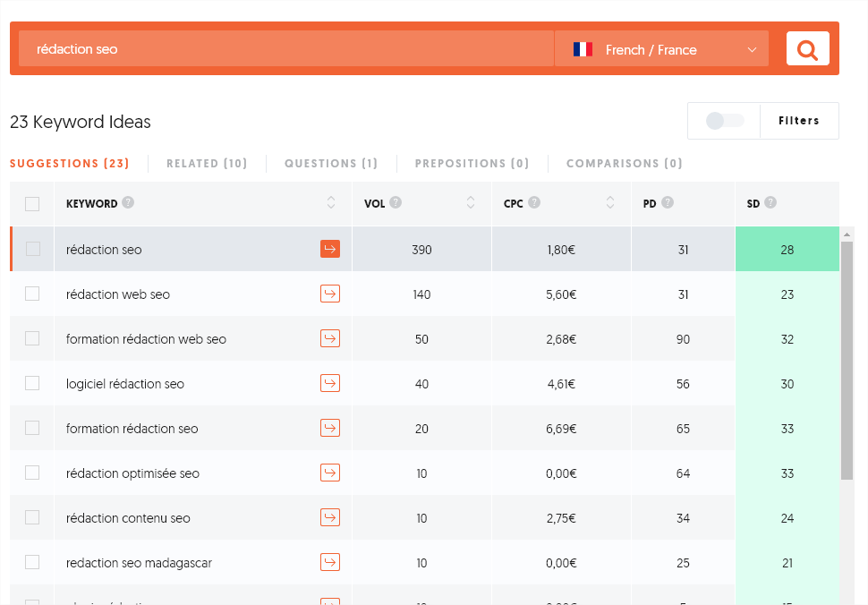This screenshot has height=605, width=868.
Task: Open arrow icon for "redaction seo madagascar"
Action: coord(330,562)
